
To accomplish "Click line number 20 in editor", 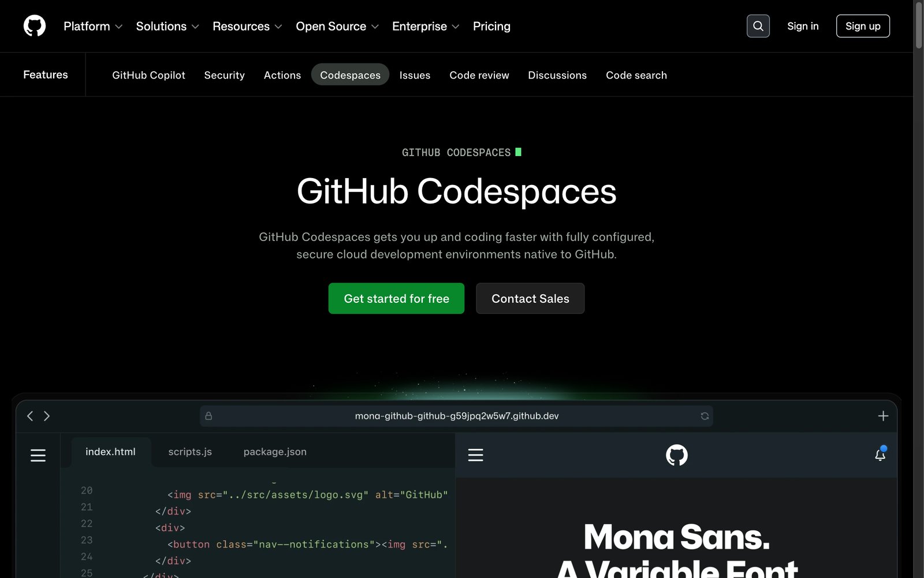I will [87, 490].
